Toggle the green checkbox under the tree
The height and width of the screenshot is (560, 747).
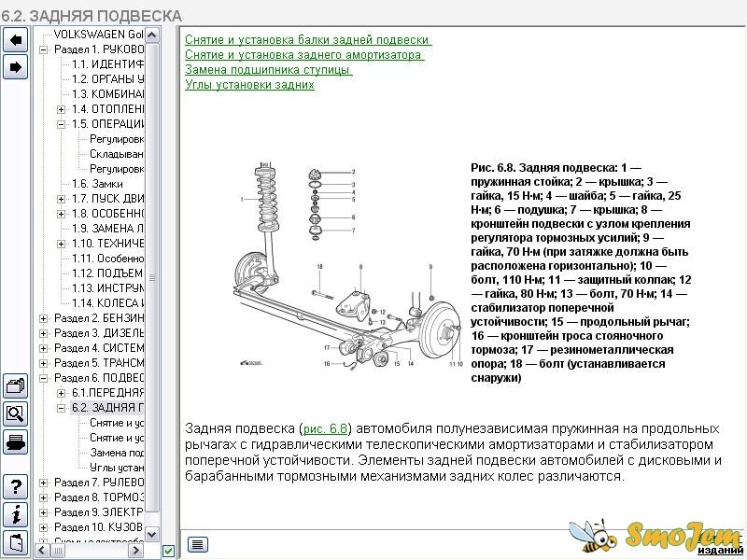pos(168,551)
